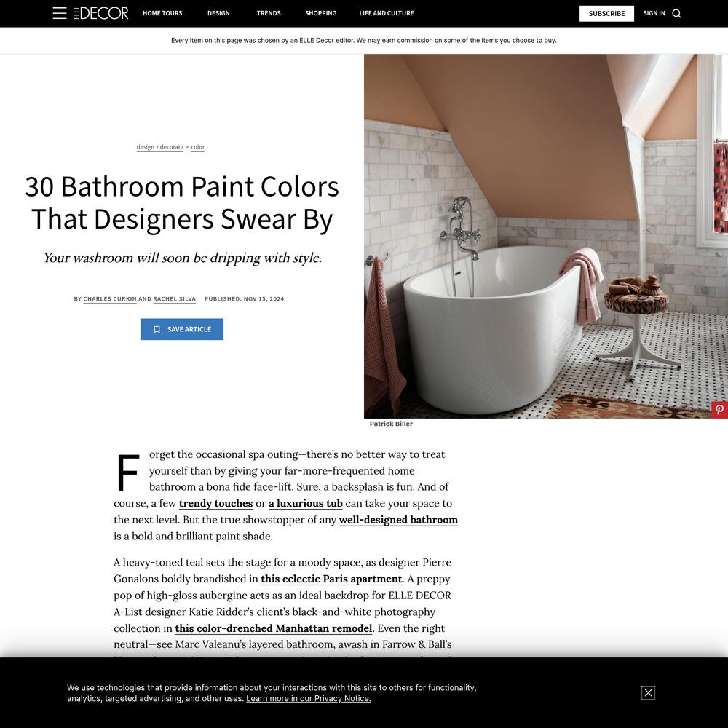Image resolution: width=728 pixels, height=728 pixels.
Task: Open the Shopping section
Action: tap(321, 13)
